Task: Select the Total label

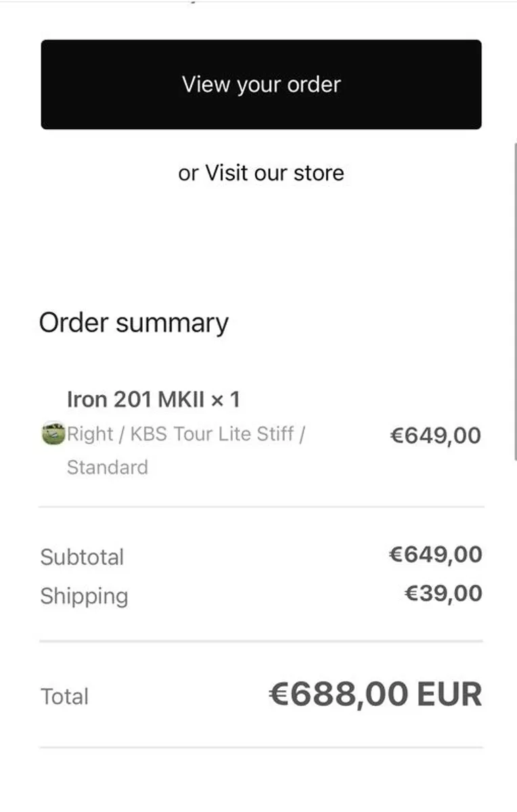Action: (x=64, y=696)
